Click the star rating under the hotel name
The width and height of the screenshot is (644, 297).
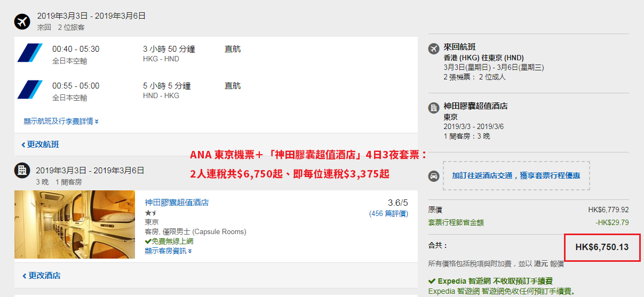click(x=150, y=212)
